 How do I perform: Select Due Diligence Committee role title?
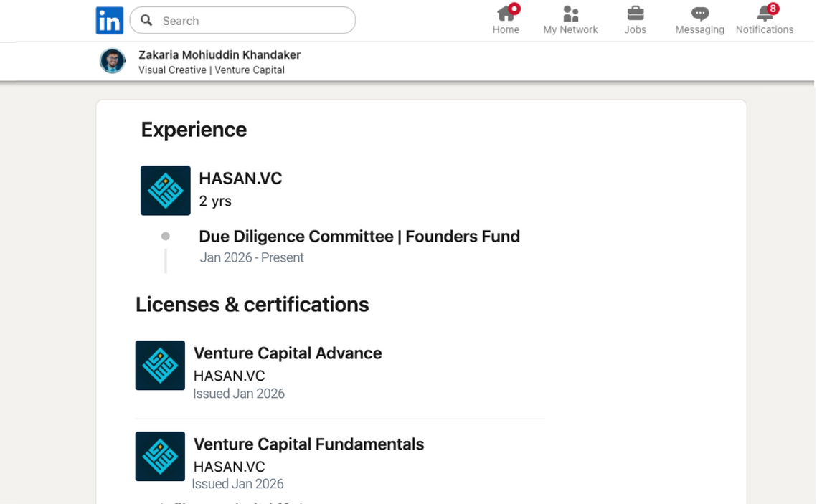tap(359, 237)
